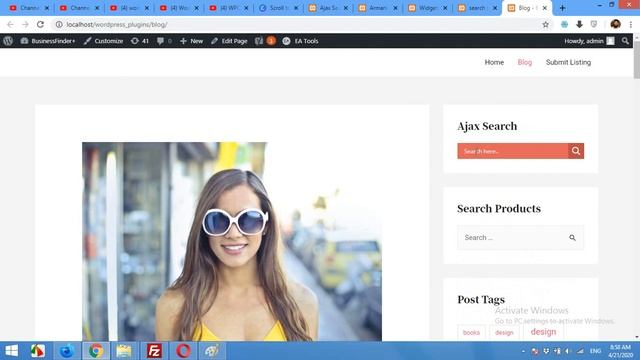Go to Home in site navigation
Screen dimensions: 640x360
[494, 62]
